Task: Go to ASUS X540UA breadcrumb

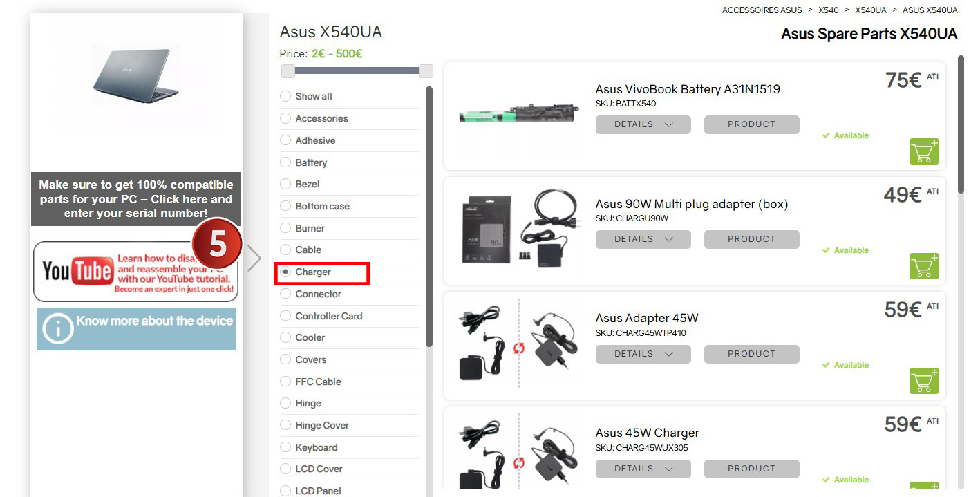Action: pyautogui.click(x=930, y=10)
